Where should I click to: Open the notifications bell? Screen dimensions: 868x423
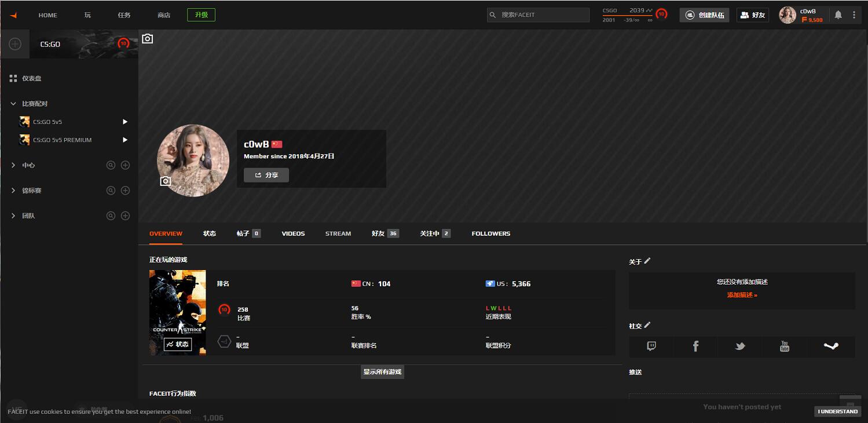pos(838,15)
